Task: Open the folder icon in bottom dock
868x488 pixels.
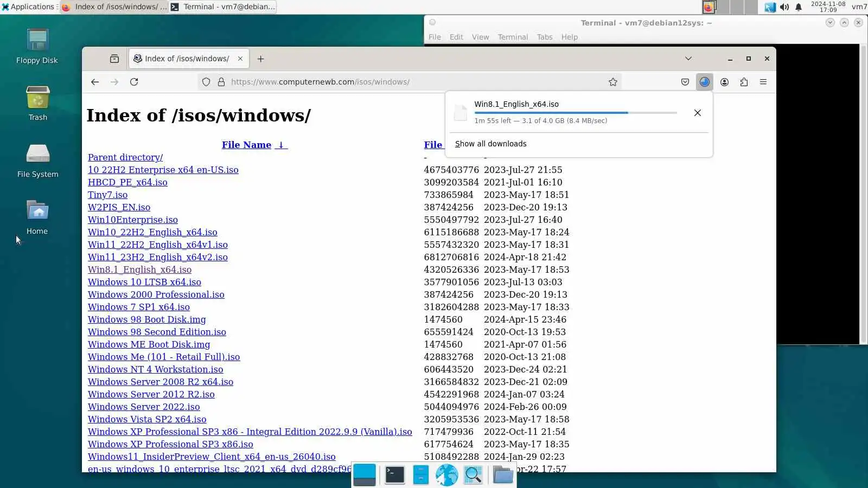Action: click(503, 475)
